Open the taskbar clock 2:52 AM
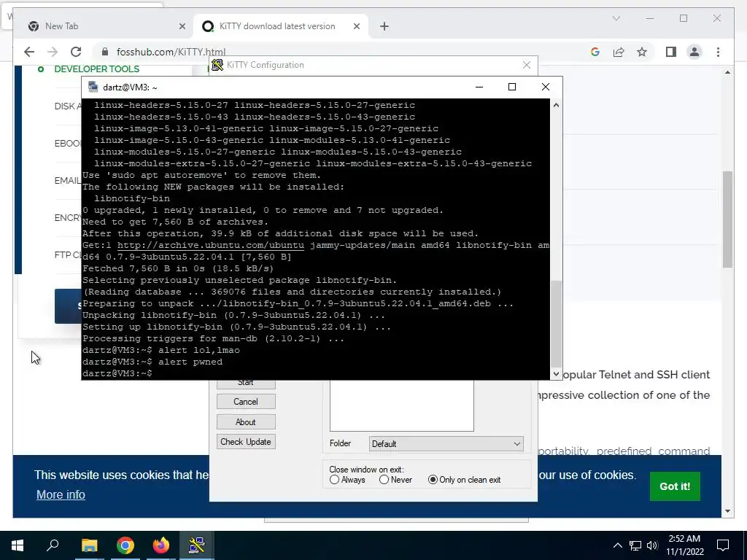Image resolution: width=747 pixels, height=560 pixels. (x=684, y=545)
